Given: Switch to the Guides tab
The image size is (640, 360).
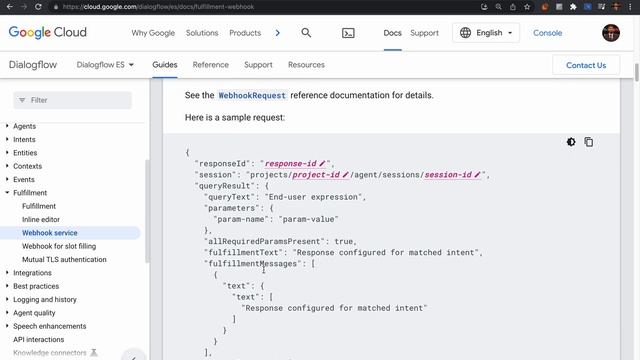Looking at the screenshot, I should pos(165,64).
